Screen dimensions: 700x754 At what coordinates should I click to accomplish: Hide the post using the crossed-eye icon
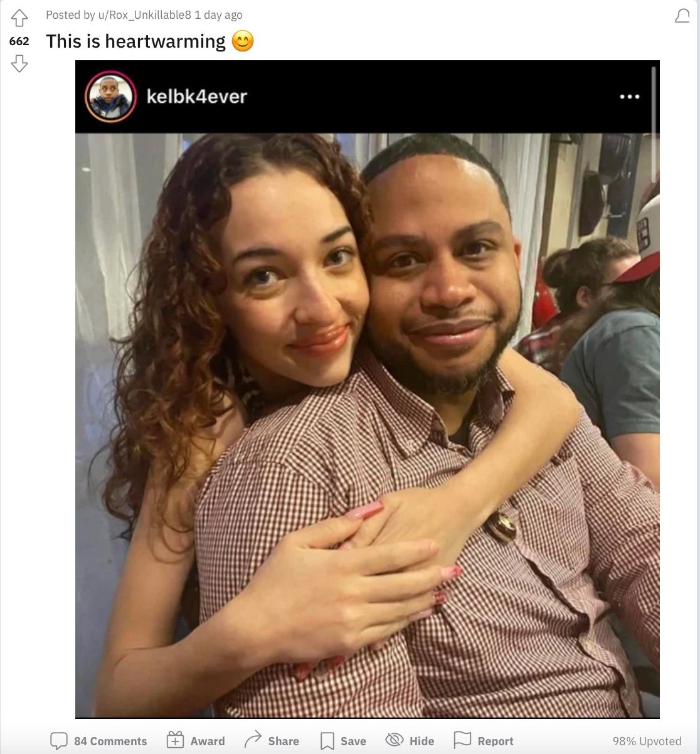click(395, 740)
